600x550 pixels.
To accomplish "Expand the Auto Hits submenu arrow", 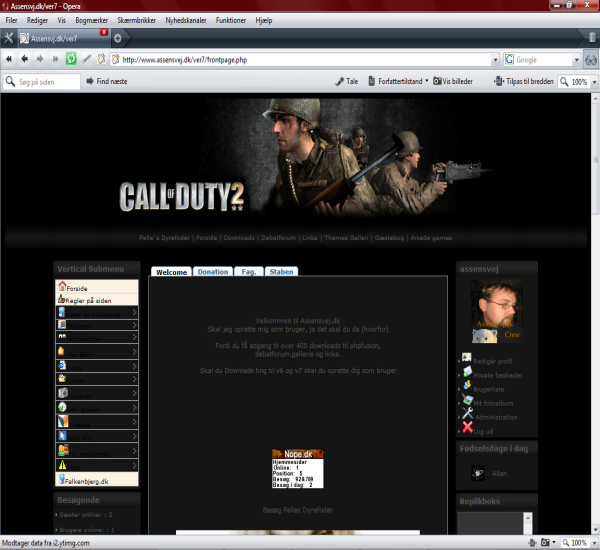I will (135, 436).
